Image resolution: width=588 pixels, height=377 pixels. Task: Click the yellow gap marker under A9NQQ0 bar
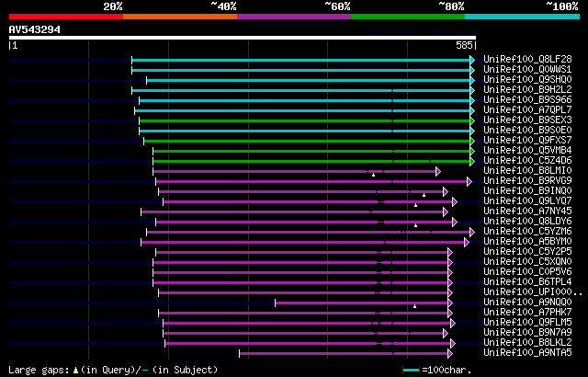(414, 306)
